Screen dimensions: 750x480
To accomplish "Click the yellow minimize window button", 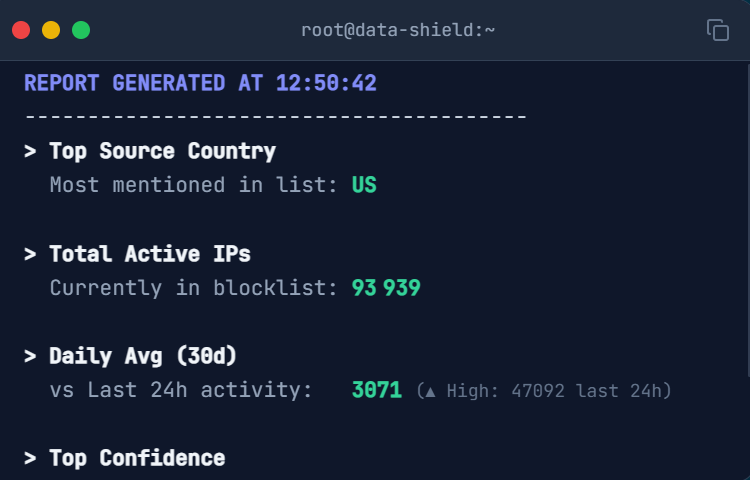I will coord(51,30).
